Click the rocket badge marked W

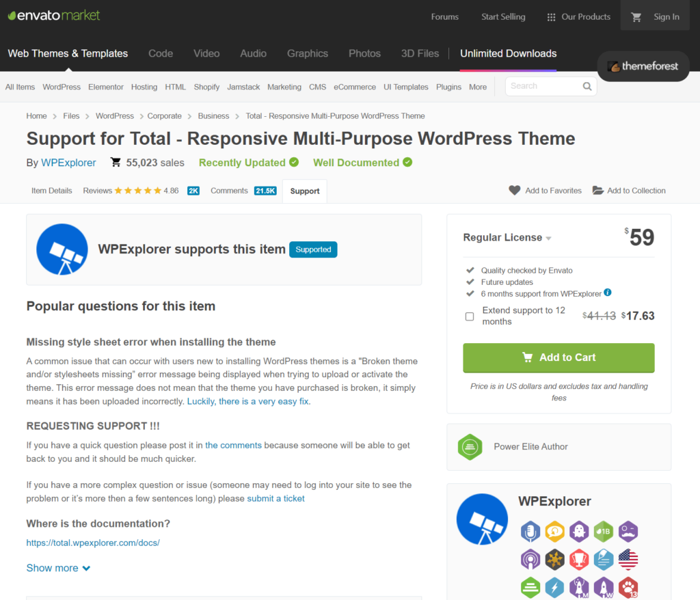tap(604, 588)
